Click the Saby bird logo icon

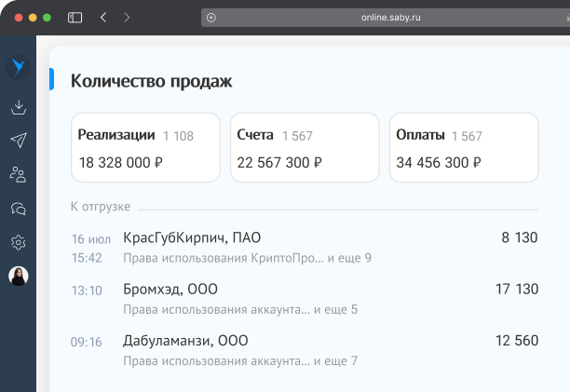[x=18, y=67]
